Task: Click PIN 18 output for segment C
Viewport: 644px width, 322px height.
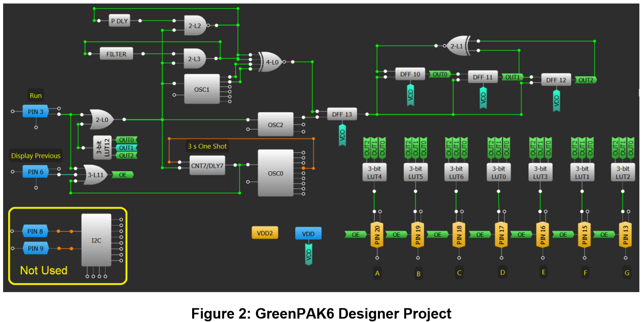Action: pos(459,235)
